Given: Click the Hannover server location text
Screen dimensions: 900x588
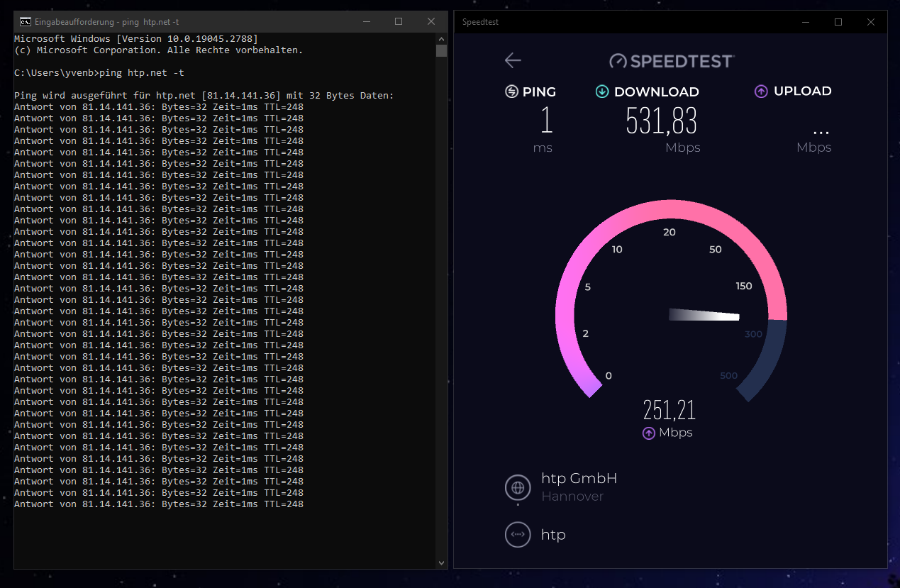Looking at the screenshot, I should (572, 497).
